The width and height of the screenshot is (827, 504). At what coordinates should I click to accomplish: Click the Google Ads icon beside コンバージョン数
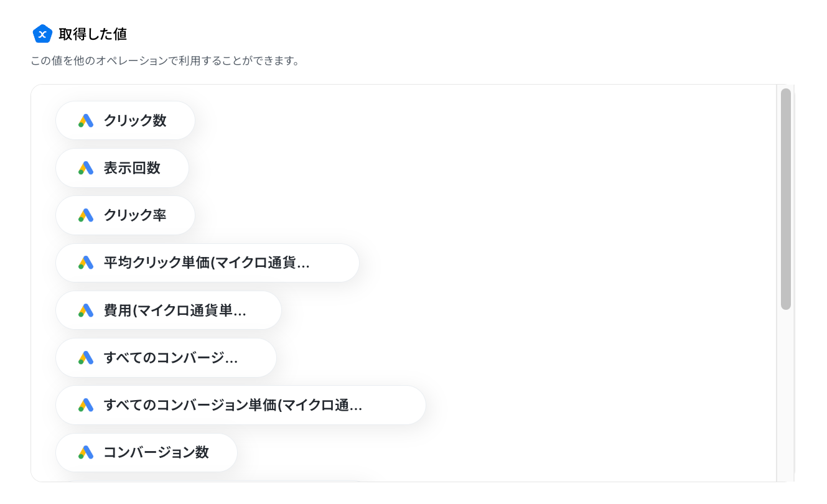[86, 452]
